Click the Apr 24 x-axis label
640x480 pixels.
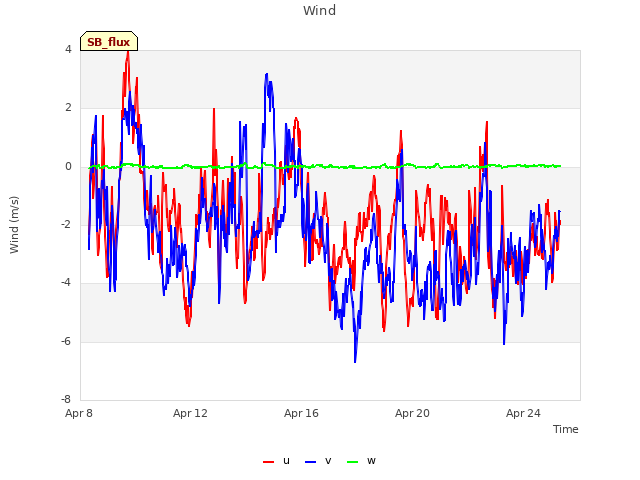coord(523,413)
